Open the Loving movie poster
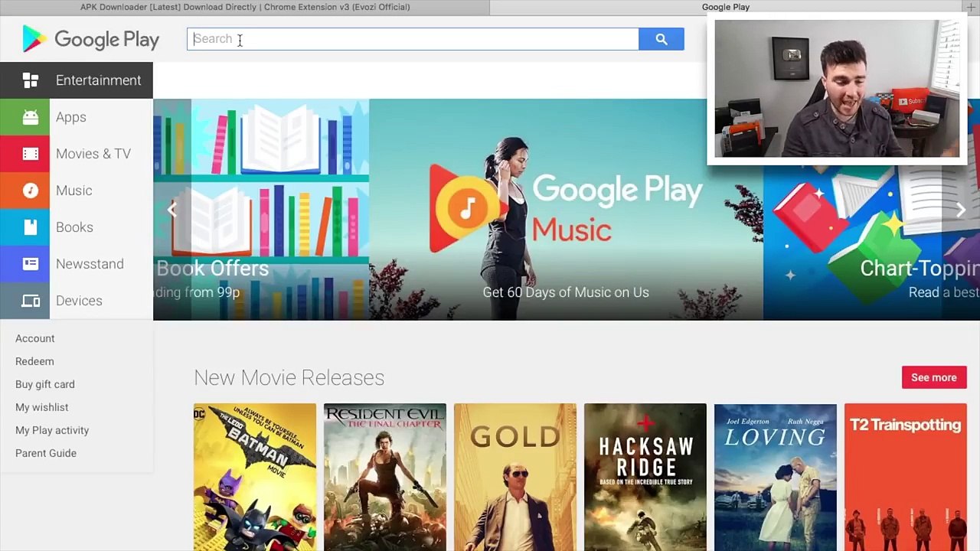Screen dimensions: 980x551 pos(776,477)
